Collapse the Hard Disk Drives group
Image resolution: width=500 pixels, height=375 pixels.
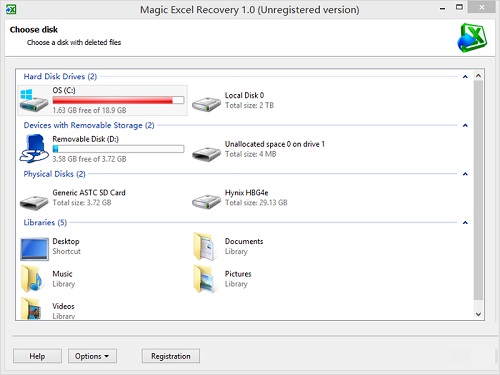[465, 77]
